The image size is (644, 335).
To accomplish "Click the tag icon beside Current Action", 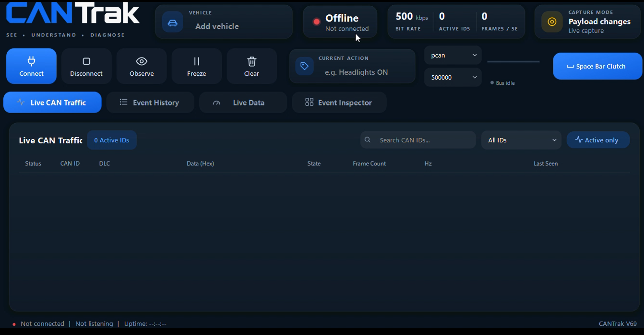I will pos(305,66).
